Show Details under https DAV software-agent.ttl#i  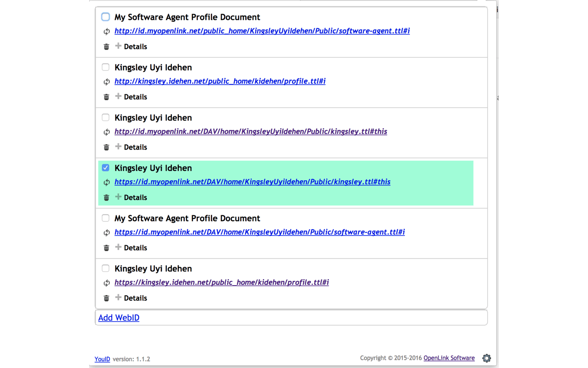click(131, 247)
